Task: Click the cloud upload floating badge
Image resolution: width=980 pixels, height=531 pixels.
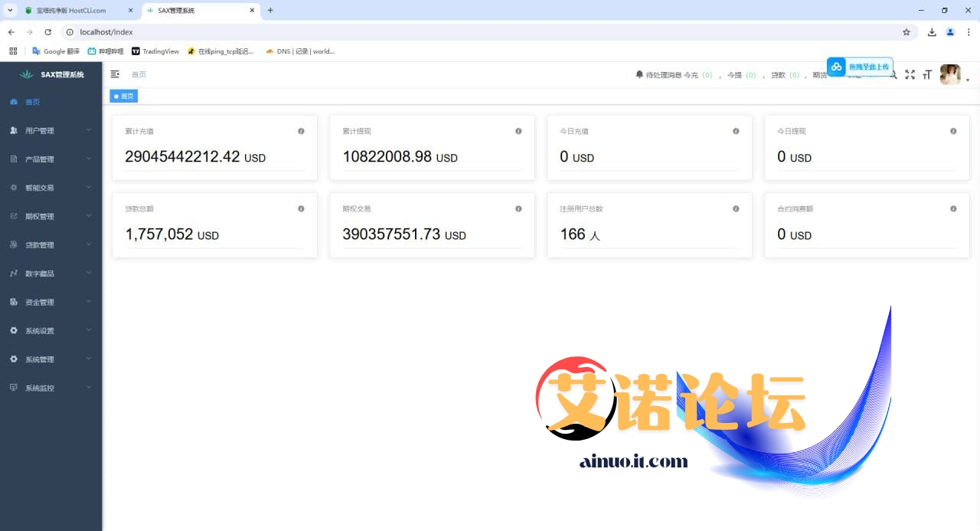Action: (860, 67)
